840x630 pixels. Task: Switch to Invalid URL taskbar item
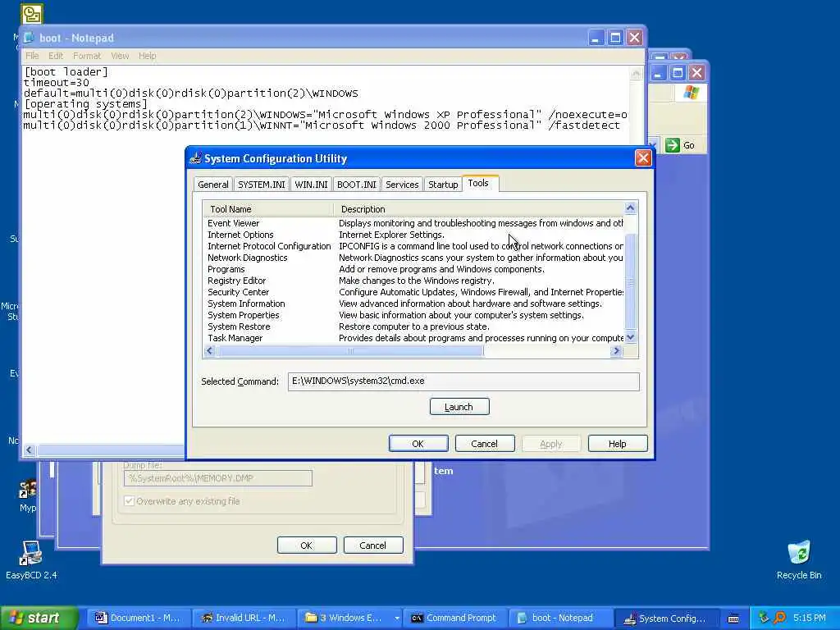243,618
